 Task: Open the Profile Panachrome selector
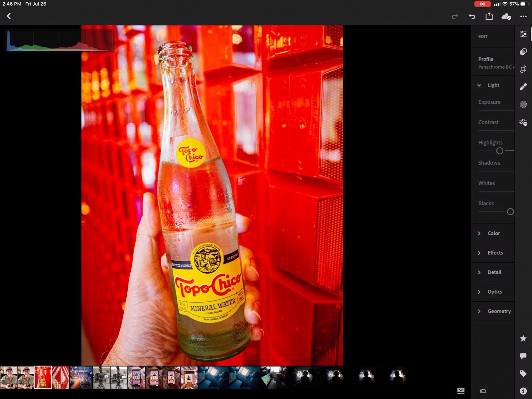(x=495, y=63)
